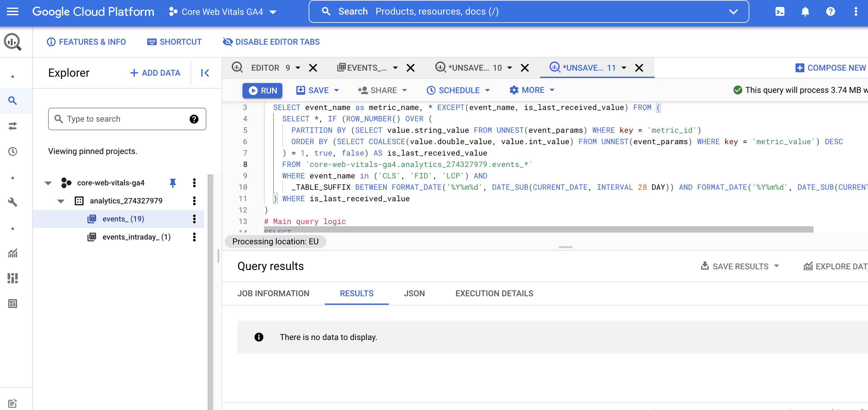Switch to the JSON results tab

(414, 293)
